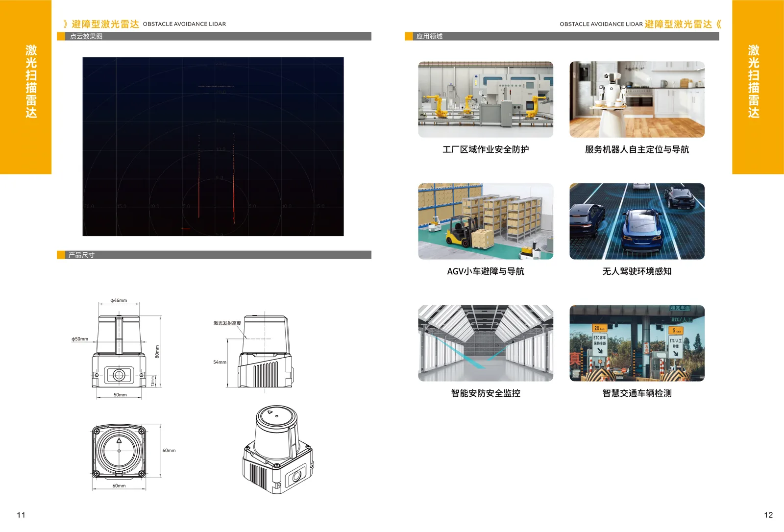Viewport: 784px width, 532px height.
Task: Click the ф46mm dimension label
Action: 119,300
